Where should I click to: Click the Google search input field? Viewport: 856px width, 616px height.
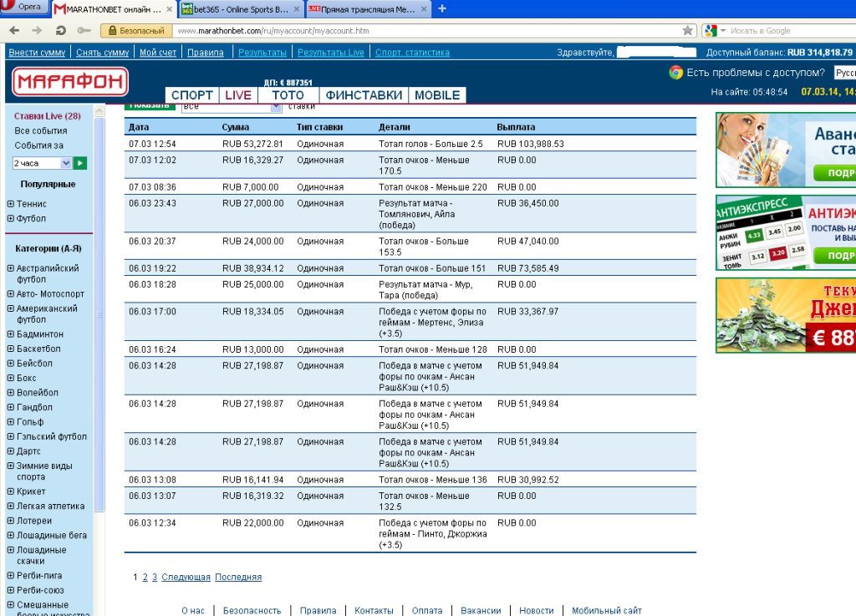point(792,31)
